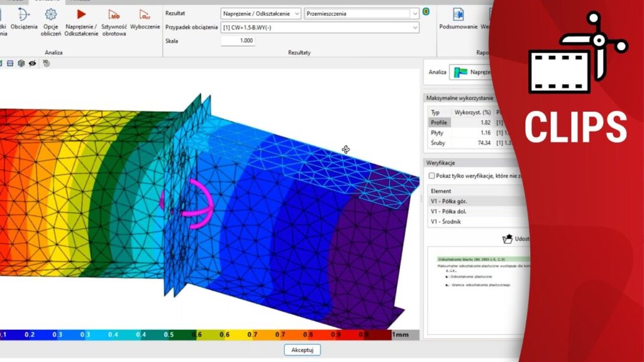Select the Śruby row in utilization table
The width and height of the screenshot is (644, 362).
click(438, 143)
